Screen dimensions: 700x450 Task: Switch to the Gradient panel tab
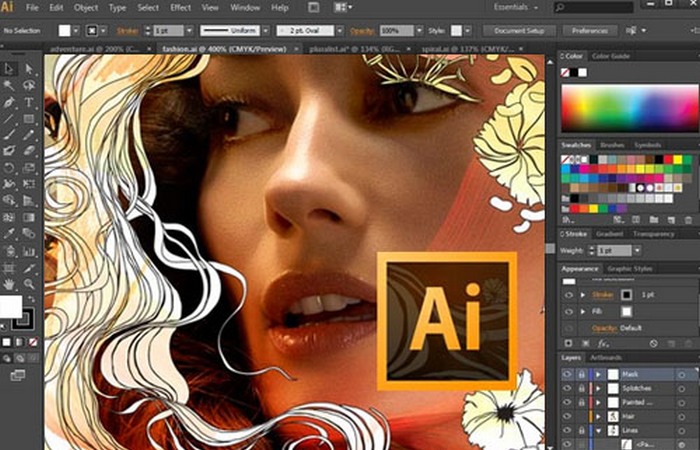point(609,233)
